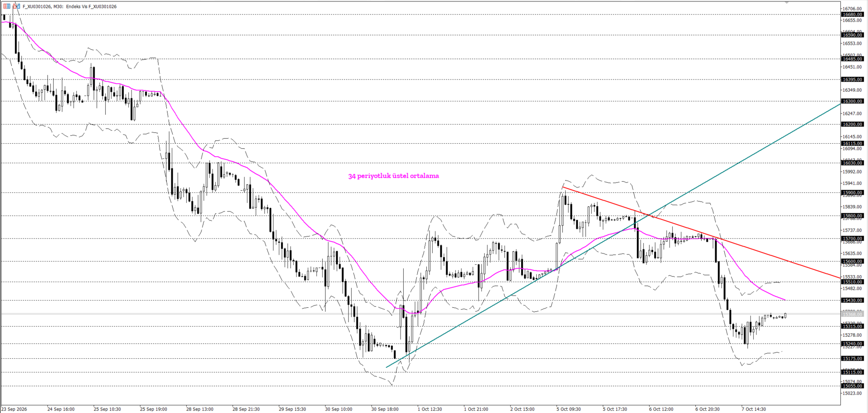Click the 15175.00 price level label
Screen dimensions: 868x413
(x=852, y=358)
